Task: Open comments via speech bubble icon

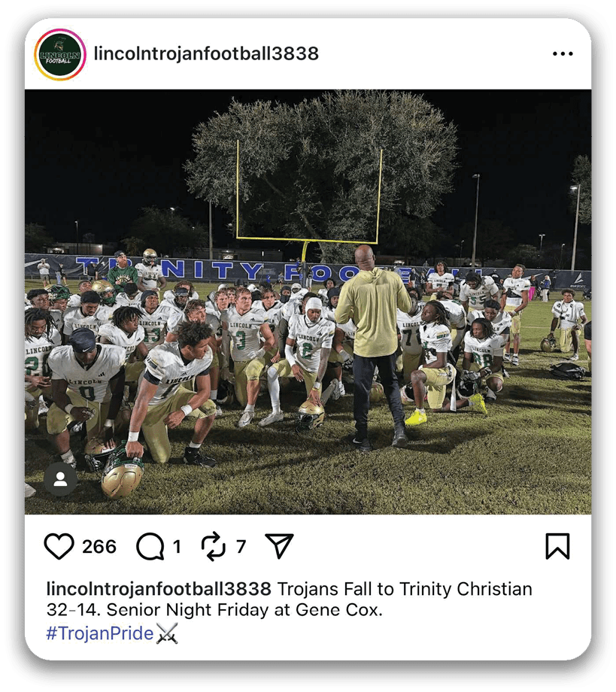Action: [x=150, y=546]
